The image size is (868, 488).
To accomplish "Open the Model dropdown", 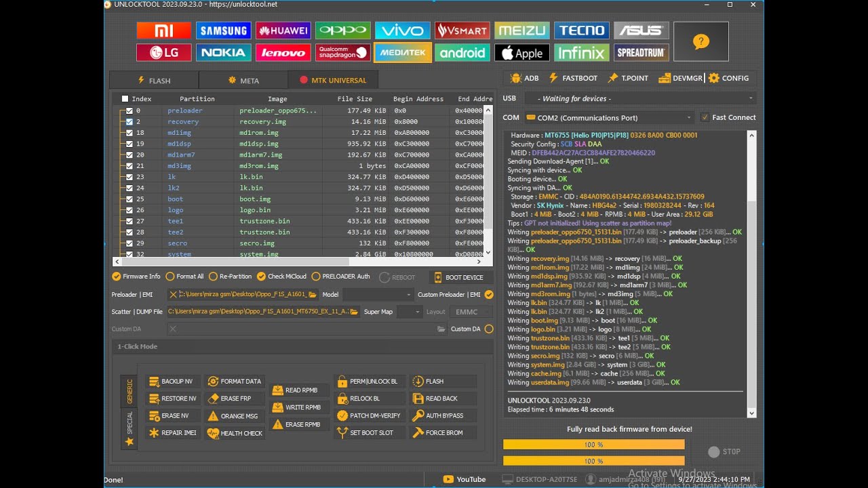I will coord(377,295).
